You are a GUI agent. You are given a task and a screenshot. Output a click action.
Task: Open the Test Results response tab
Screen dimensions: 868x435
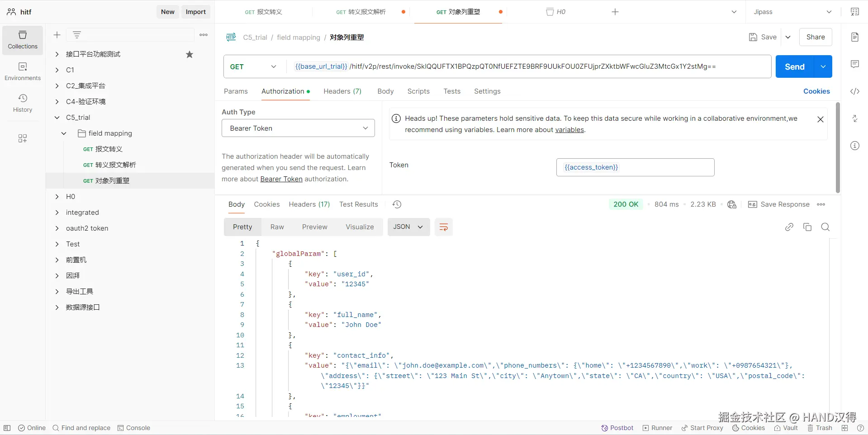[358, 204]
